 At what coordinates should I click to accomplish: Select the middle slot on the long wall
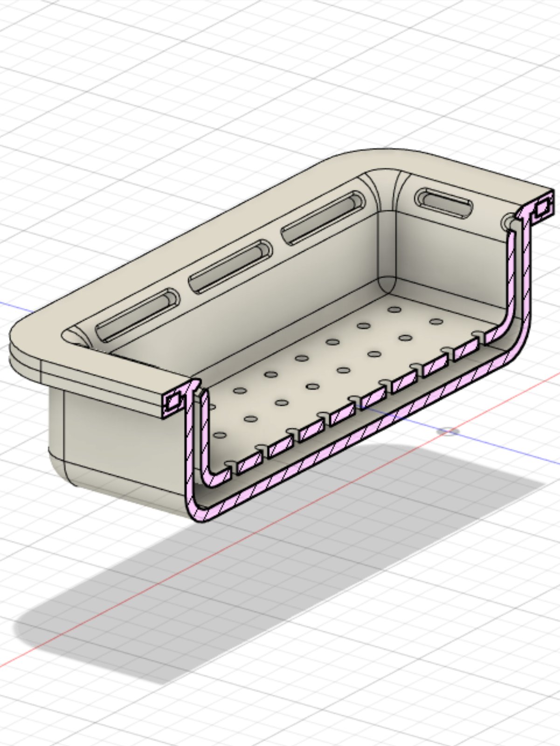pos(230,267)
